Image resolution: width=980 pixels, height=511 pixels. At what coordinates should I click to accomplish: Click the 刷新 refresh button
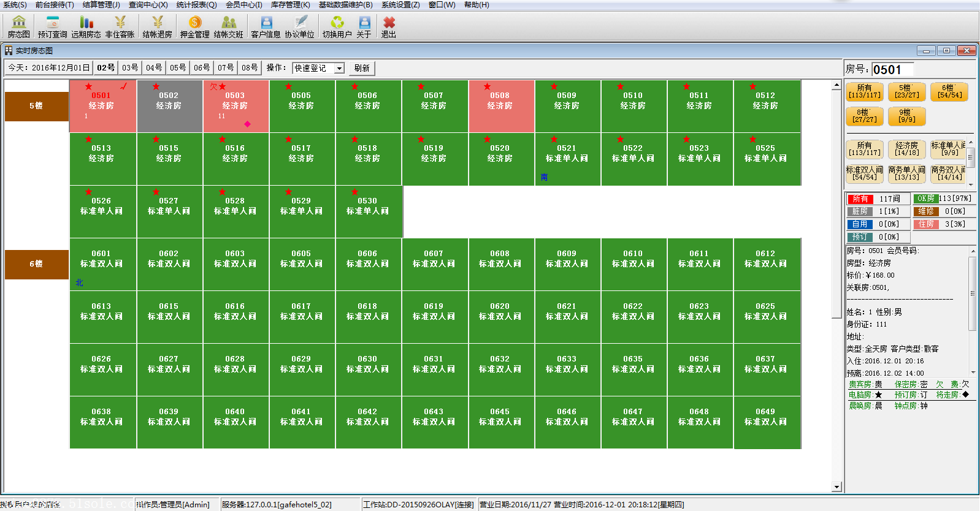point(362,69)
